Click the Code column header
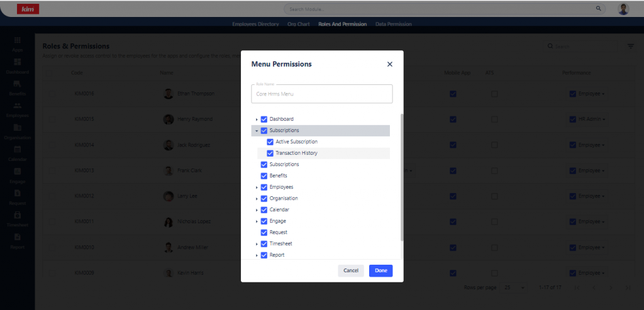Screen dimensions: 644x310 [x=77, y=73]
